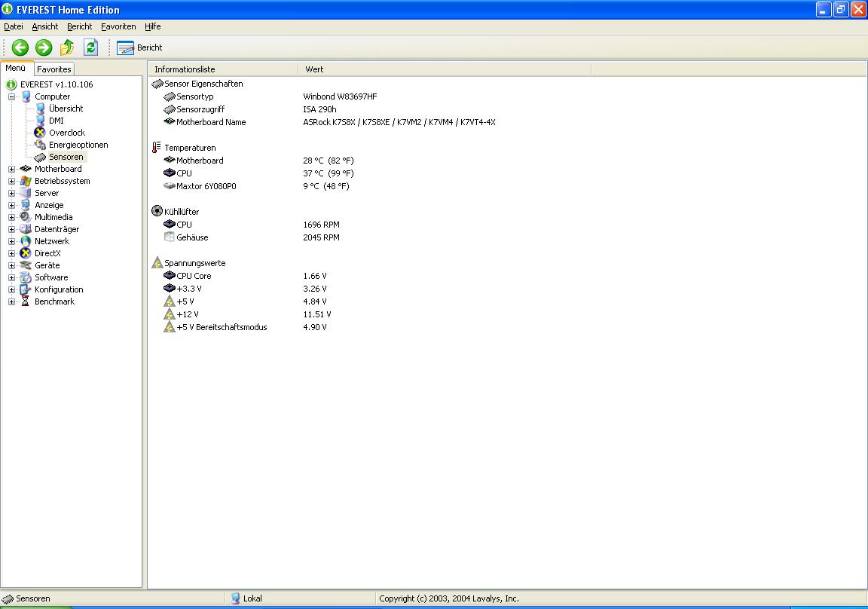
Task: Click the Anzeige display icon
Action: 26,205
